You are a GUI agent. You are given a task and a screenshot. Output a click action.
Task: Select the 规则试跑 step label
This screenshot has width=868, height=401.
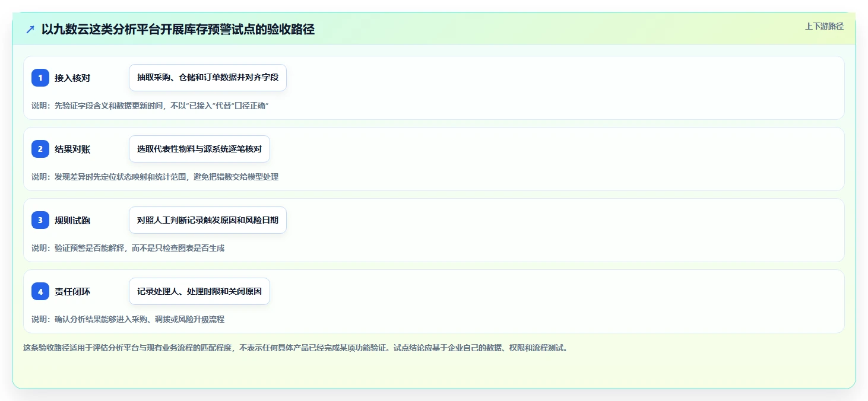(x=72, y=220)
